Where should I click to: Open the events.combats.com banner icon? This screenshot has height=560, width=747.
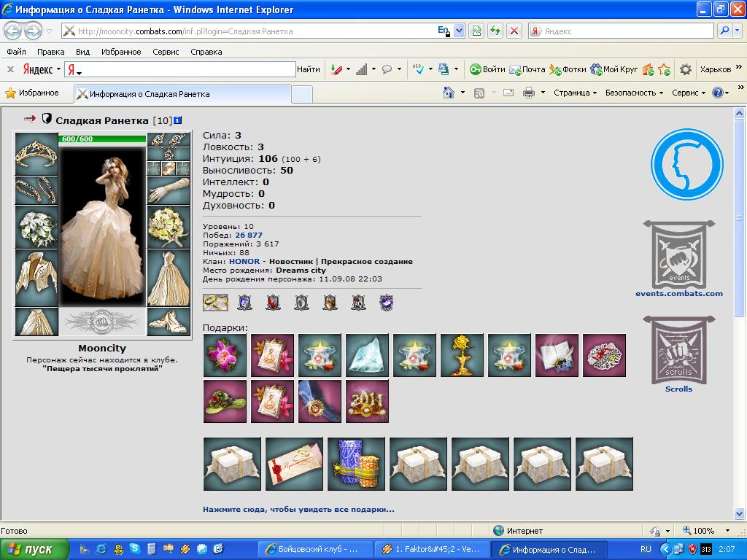pos(679,254)
